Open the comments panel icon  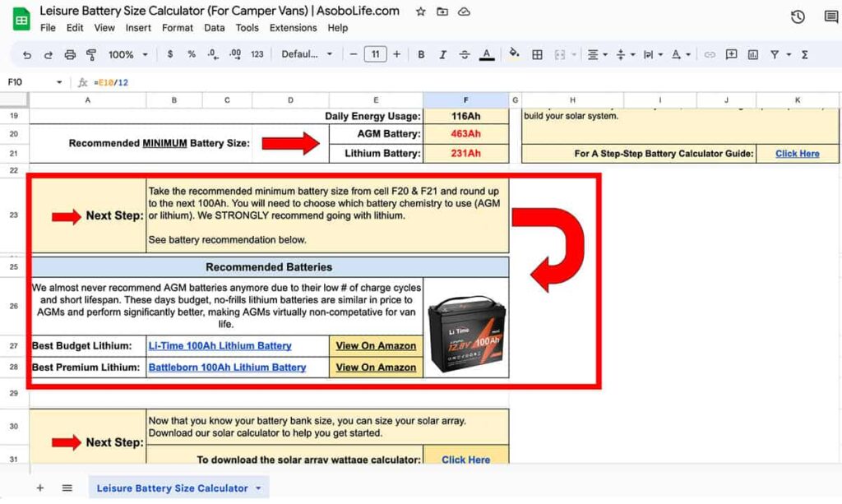click(831, 17)
